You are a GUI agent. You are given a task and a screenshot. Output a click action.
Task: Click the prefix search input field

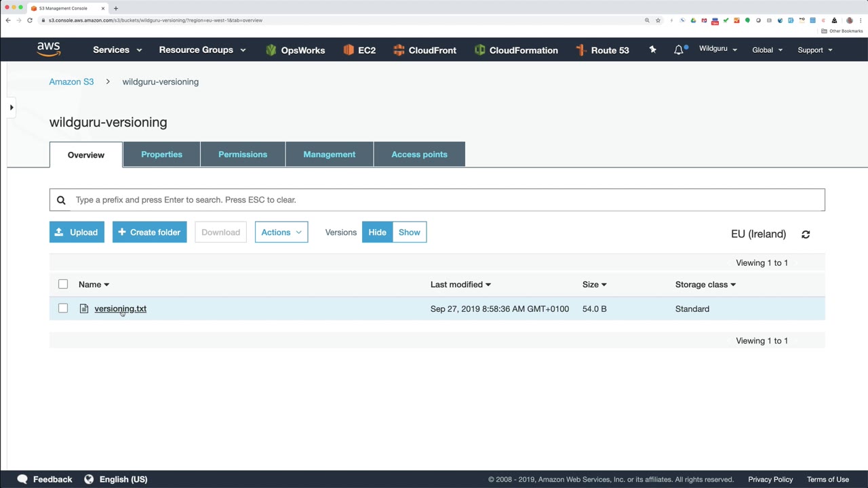point(437,200)
